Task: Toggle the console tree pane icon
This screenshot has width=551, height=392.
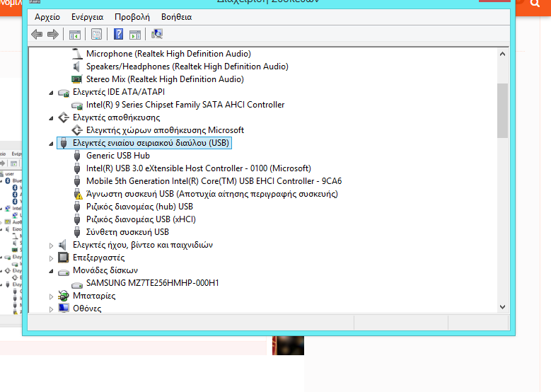Action: click(75, 34)
